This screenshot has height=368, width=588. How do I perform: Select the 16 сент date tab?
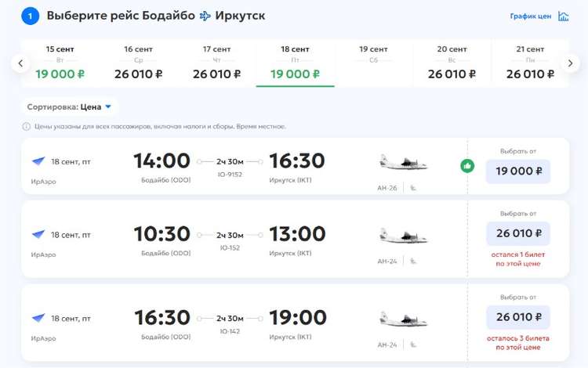click(x=138, y=63)
